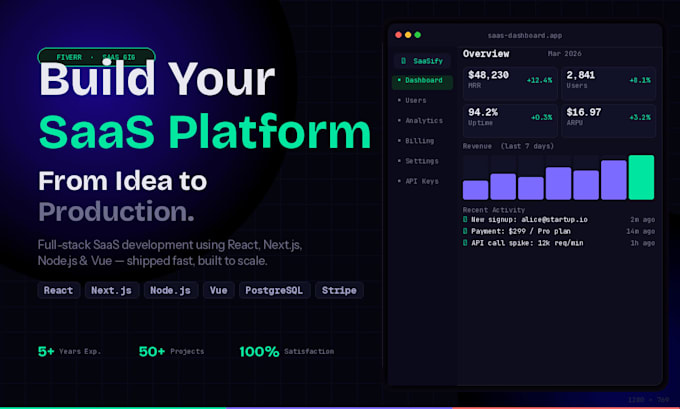This screenshot has width=680, height=409.
Task: Click the Next.js tech tag
Action: [x=112, y=291]
